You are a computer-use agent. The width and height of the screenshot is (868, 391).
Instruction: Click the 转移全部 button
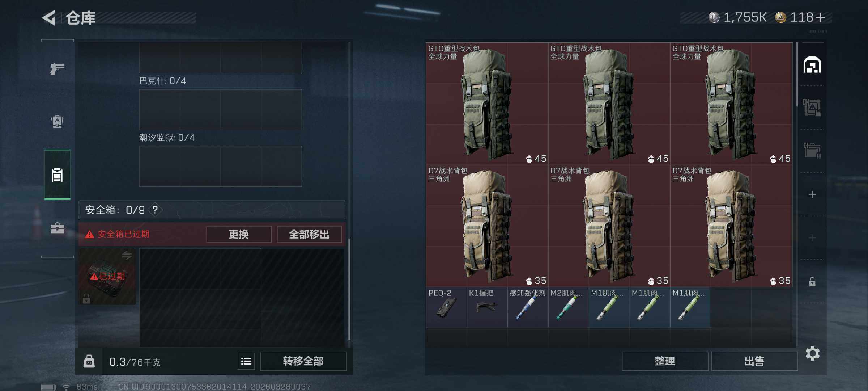coord(303,361)
